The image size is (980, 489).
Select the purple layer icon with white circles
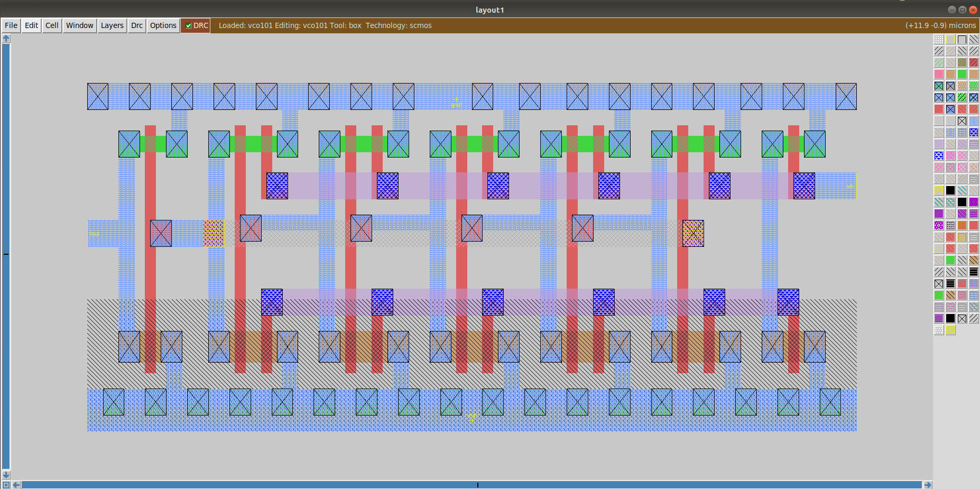click(x=939, y=225)
